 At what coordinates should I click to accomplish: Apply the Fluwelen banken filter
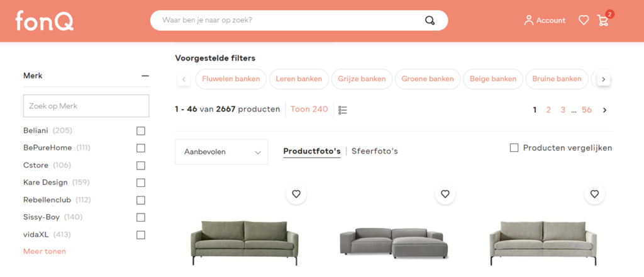click(x=230, y=79)
